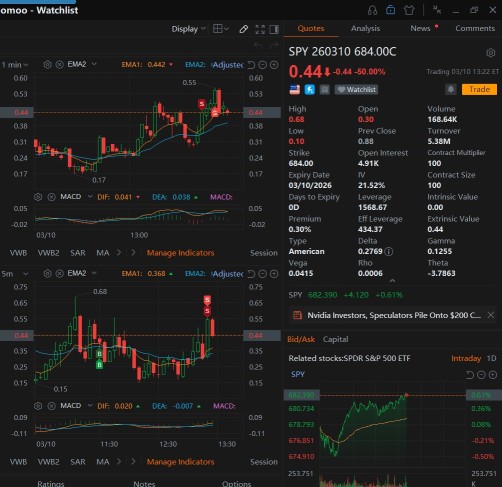Click Manage Indicators under the 5m chart
502x487 pixels.
coord(180,462)
